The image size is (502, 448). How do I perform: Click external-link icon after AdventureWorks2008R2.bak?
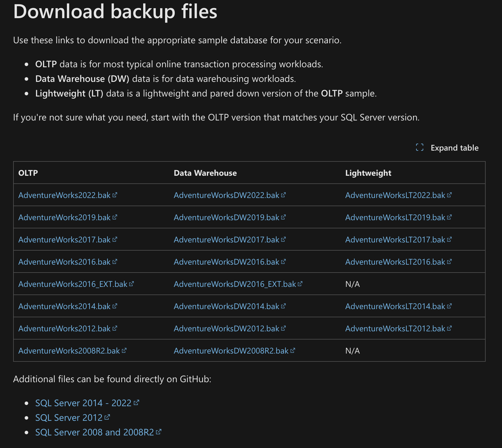pyautogui.click(x=124, y=350)
